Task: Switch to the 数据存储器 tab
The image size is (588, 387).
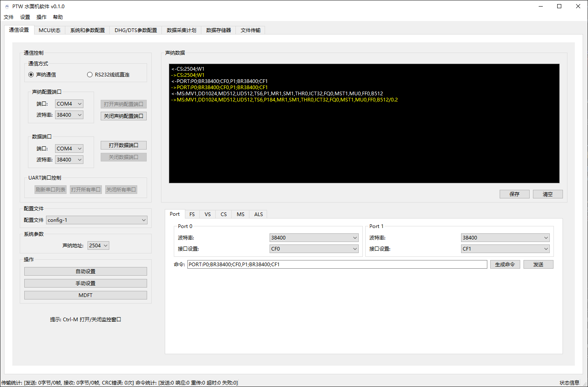Action: tap(219, 30)
